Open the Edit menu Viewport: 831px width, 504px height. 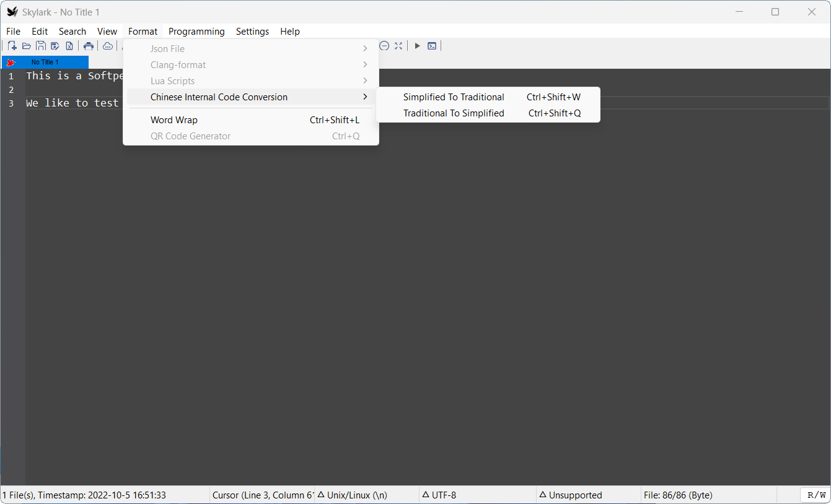[x=40, y=31]
